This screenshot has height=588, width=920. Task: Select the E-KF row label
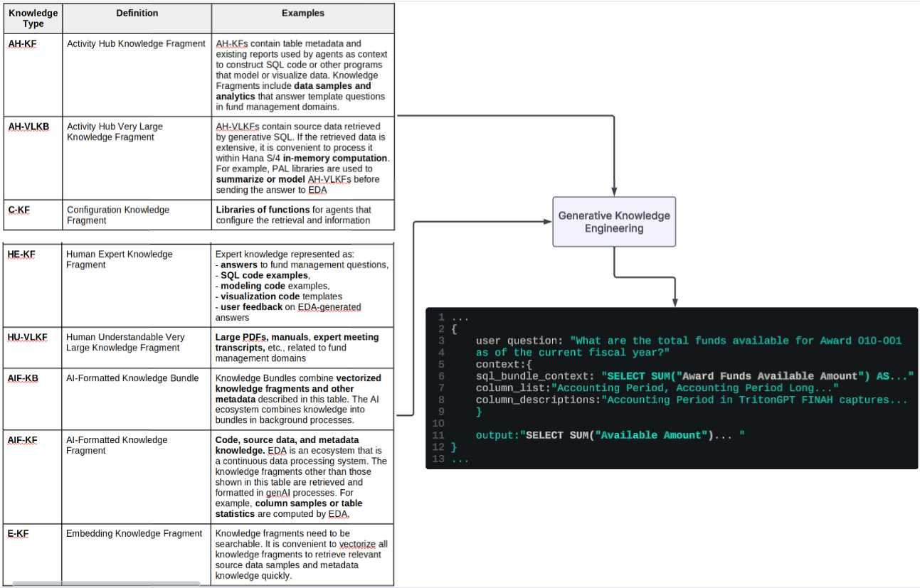click(19, 533)
